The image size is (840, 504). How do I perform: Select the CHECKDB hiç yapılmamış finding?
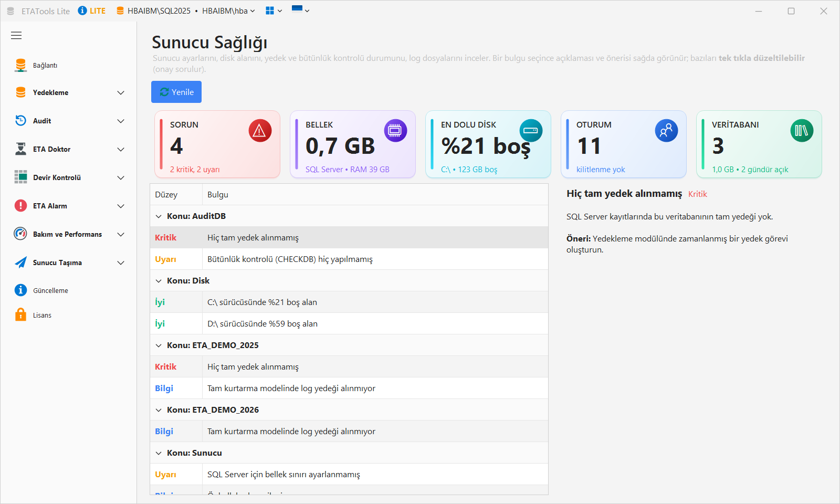349,259
